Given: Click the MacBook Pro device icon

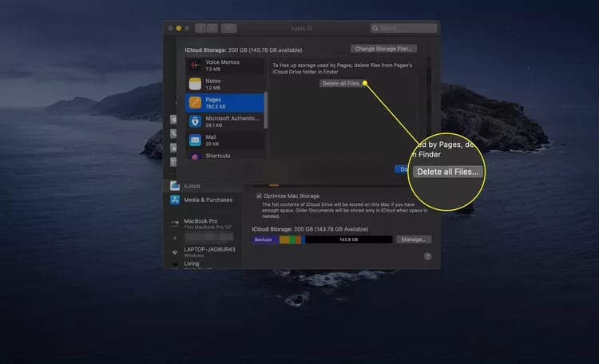Looking at the screenshot, I should click(175, 223).
